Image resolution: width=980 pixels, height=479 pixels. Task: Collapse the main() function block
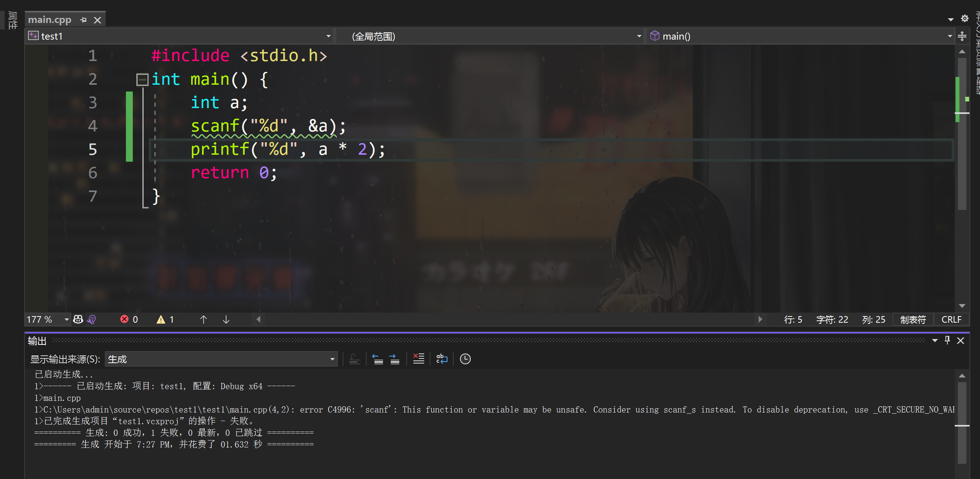point(142,79)
